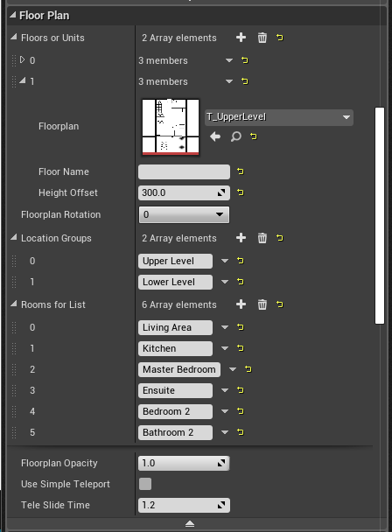The image size is (392, 532).
Task: Open options dropdown for Master Bedroom element
Action: coord(233,369)
